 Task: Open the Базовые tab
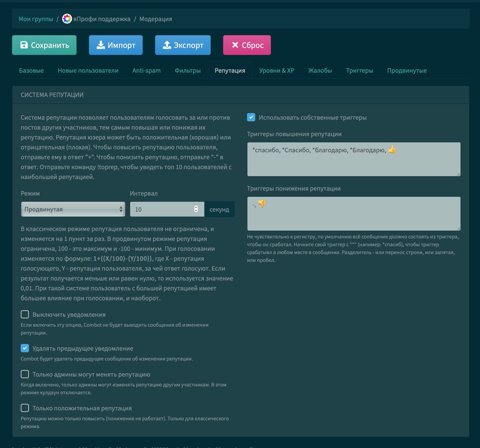point(31,71)
